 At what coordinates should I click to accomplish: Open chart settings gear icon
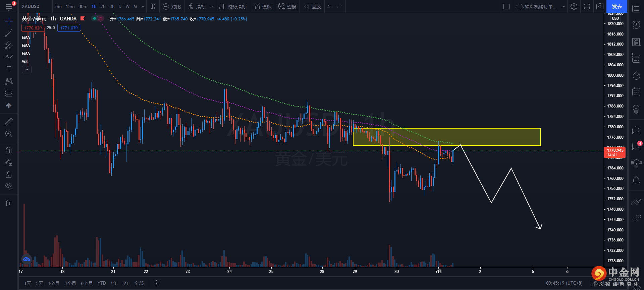[574, 6]
